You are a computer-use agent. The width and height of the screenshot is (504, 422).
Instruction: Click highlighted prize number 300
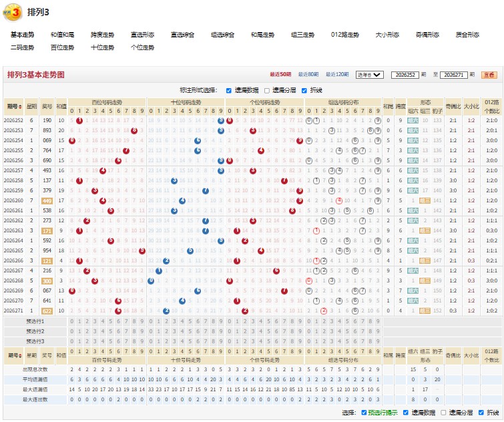click(47, 281)
